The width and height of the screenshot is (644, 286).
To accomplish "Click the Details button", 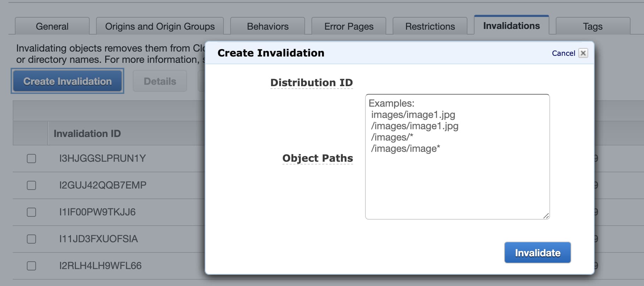I will pyautogui.click(x=160, y=81).
